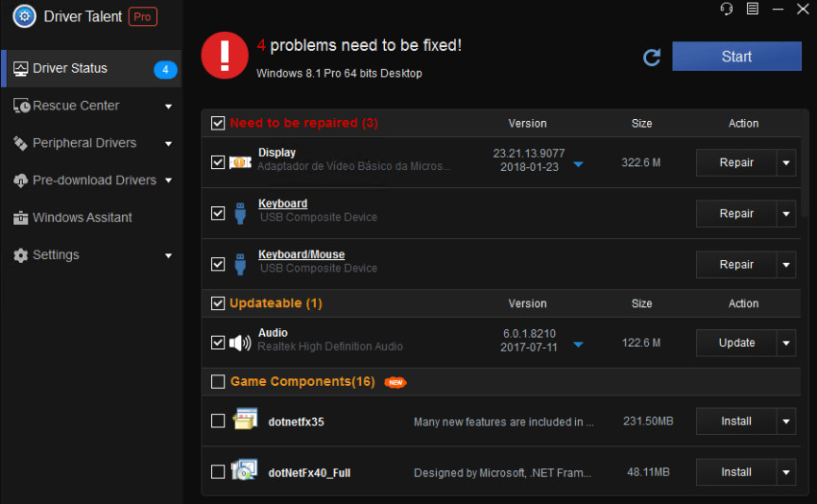This screenshot has height=504, width=817.
Task: Open dropdown next to dotnetfx35 Install button
Action: pos(786,421)
